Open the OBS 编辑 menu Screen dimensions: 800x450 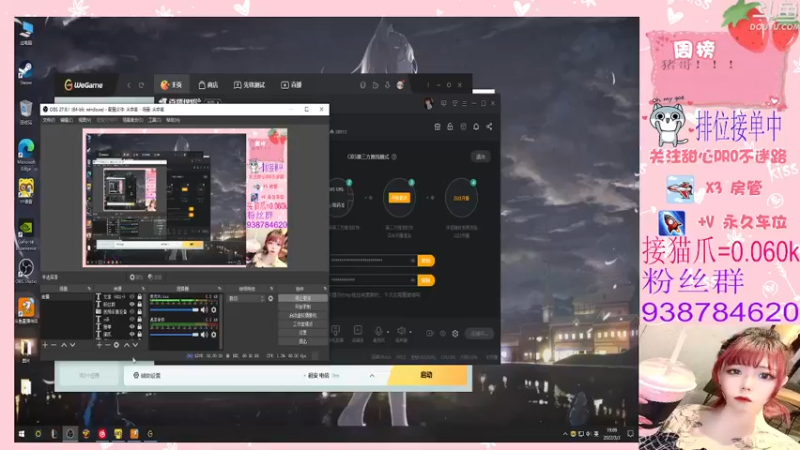tap(66, 120)
